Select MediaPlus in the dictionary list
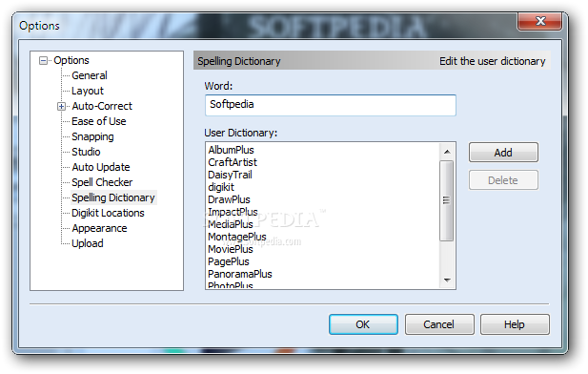Screen dimensions: 588x374 click(231, 224)
